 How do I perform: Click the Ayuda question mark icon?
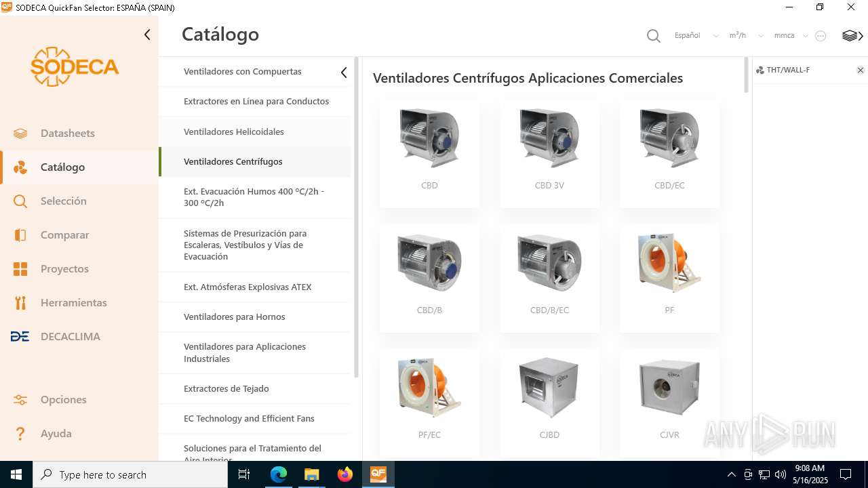[x=20, y=434]
